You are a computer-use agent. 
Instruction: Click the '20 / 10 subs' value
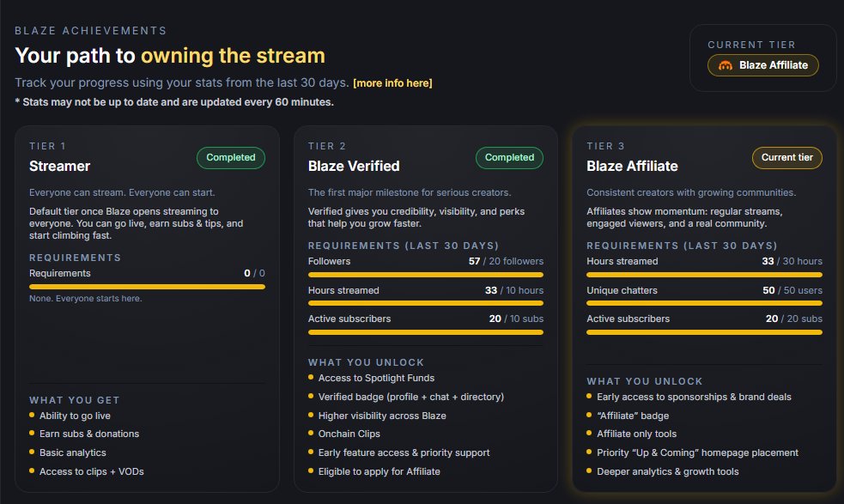click(x=516, y=319)
